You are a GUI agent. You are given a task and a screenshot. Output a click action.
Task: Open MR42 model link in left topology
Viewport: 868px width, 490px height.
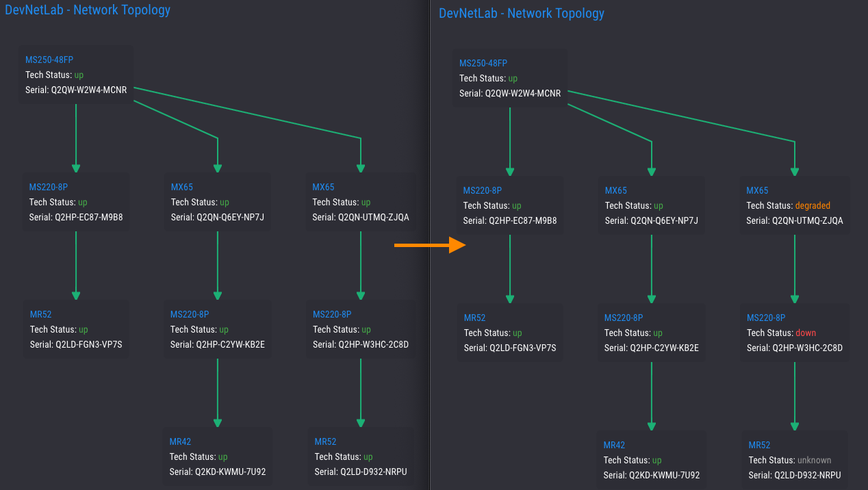click(x=180, y=441)
